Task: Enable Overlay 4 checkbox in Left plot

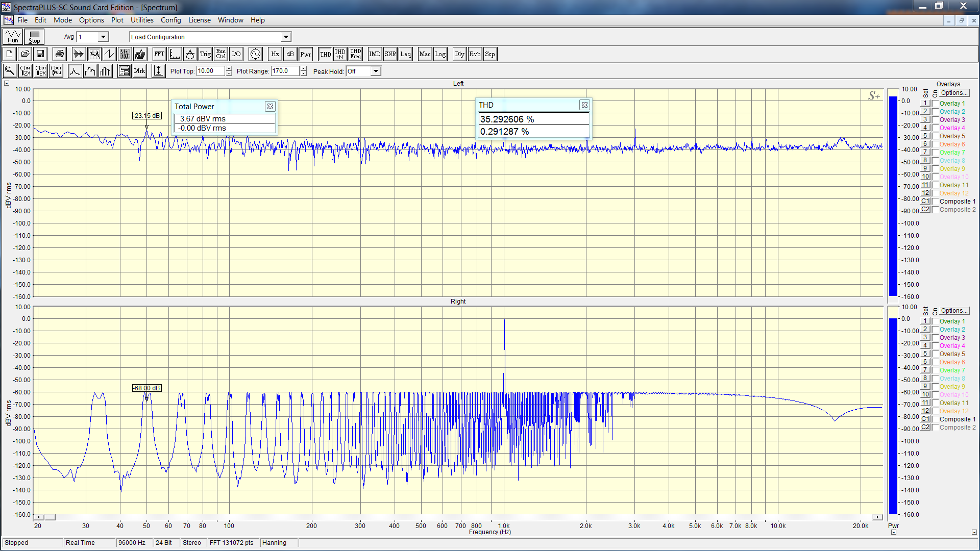Action: [x=935, y=128]
